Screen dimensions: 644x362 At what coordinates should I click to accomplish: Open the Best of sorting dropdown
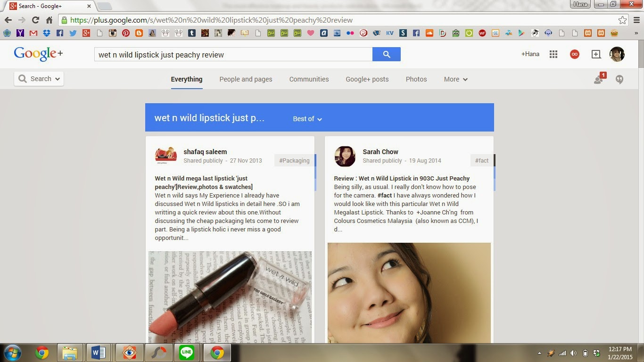point(307,119)
